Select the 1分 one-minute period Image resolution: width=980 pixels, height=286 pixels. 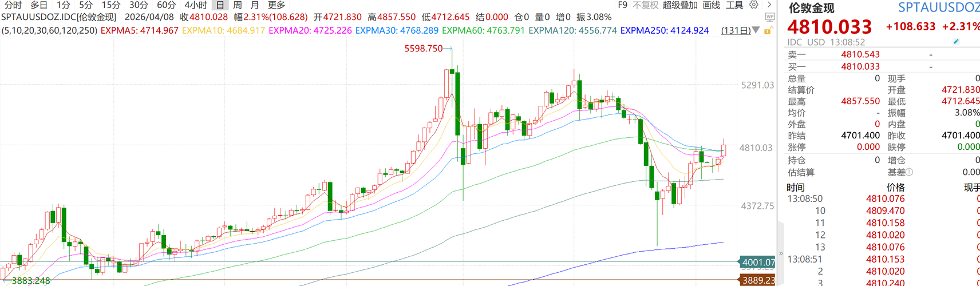tap(63, 5)
